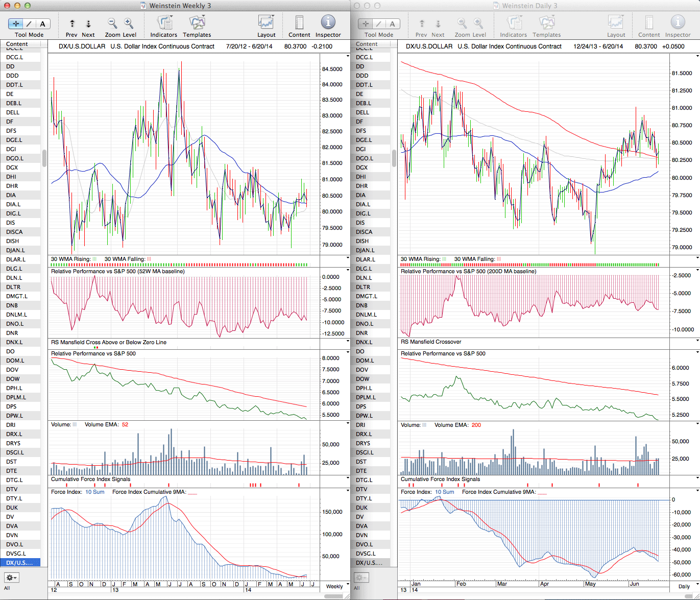This screenshot has height=600, width=700.
Task: Go to previous symbol with Prev in Weekly
Action: click(x=71, y=27)
